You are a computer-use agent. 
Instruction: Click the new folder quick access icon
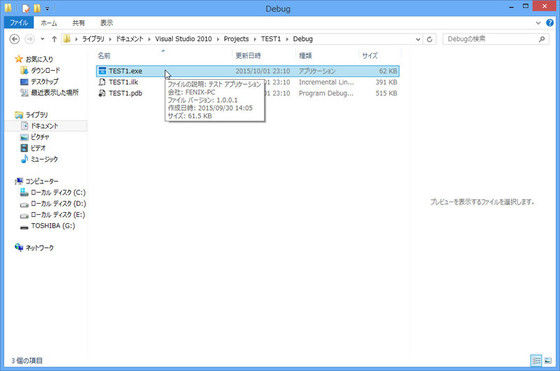37,8
